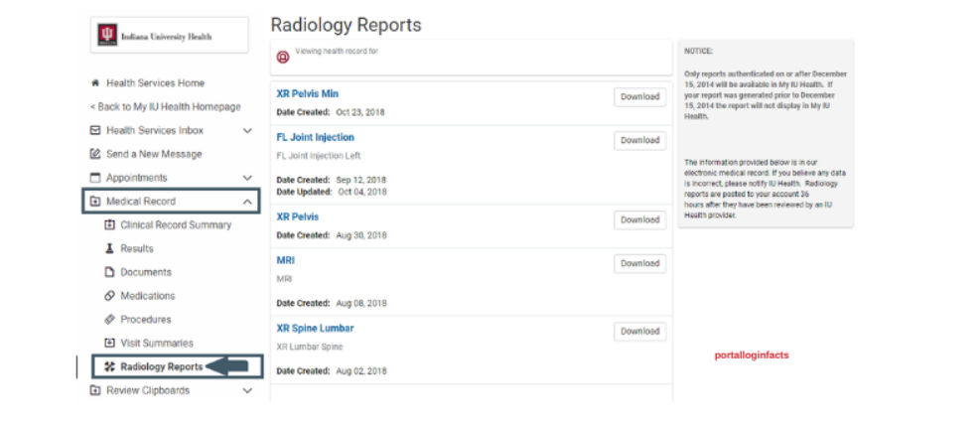980x426 pixels.
Task: Click the bandage icon beside Procedures
Action: coord(110,319)
